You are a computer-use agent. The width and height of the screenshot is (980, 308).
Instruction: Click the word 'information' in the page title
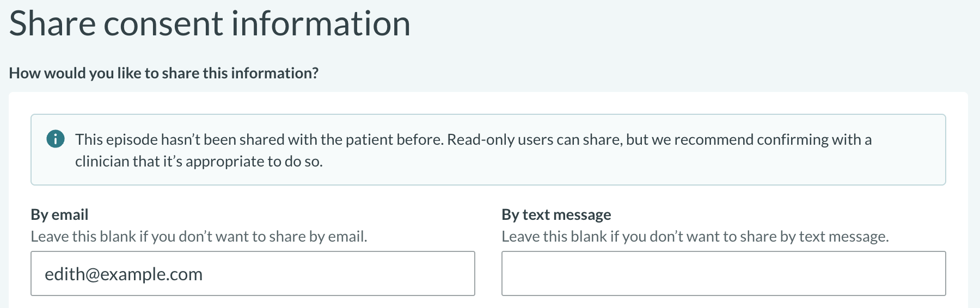tap(321, 24)
